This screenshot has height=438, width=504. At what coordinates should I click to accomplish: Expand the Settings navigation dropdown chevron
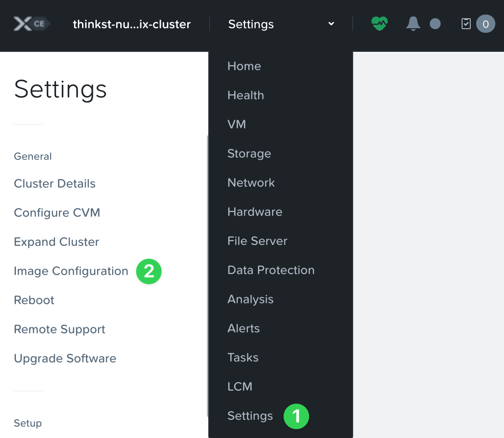331,24
